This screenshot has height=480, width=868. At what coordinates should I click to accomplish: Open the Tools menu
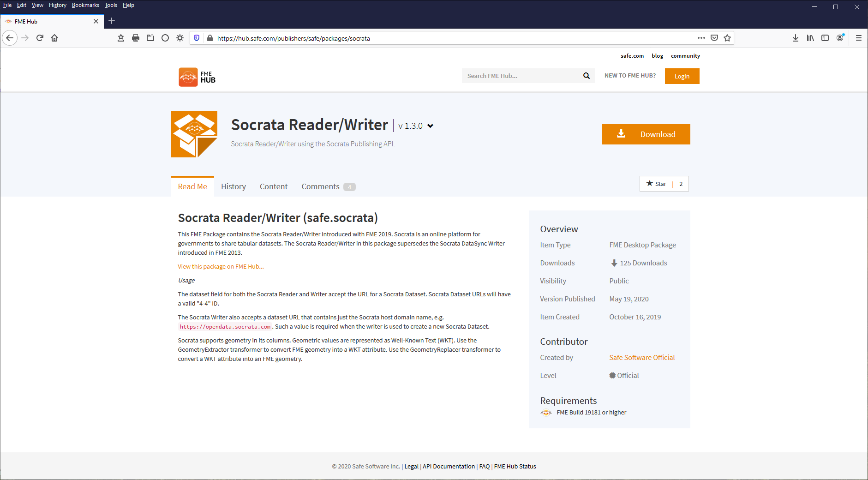[111, 5]
